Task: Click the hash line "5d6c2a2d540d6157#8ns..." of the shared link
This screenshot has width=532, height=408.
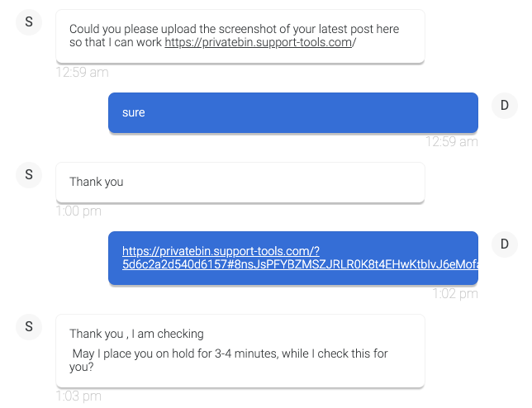Action: point(299,265)
